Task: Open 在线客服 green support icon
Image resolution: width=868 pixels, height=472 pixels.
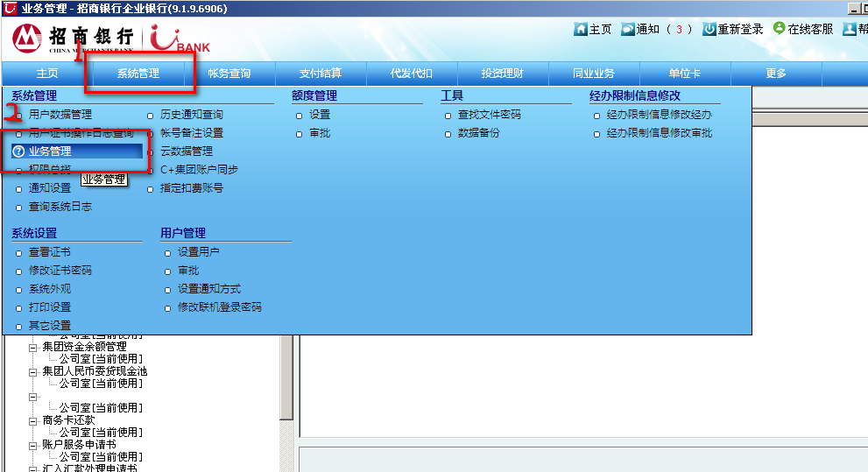Action: (779, 28)
